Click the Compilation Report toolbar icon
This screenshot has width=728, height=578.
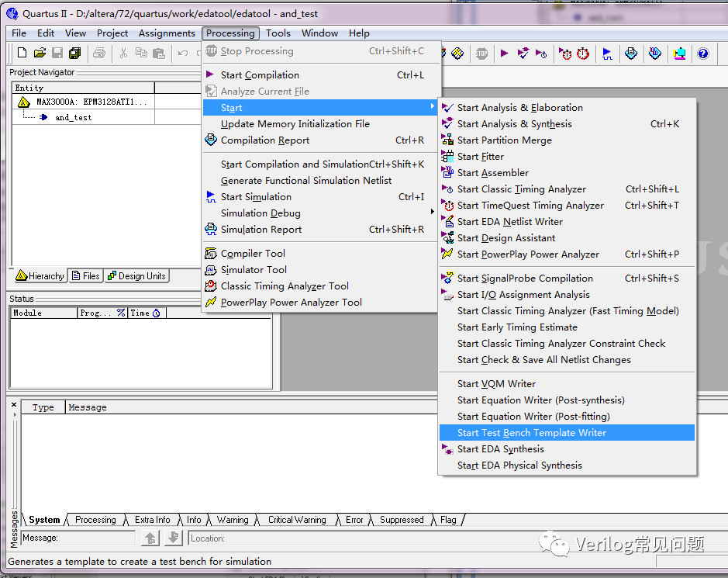(630, 54)
